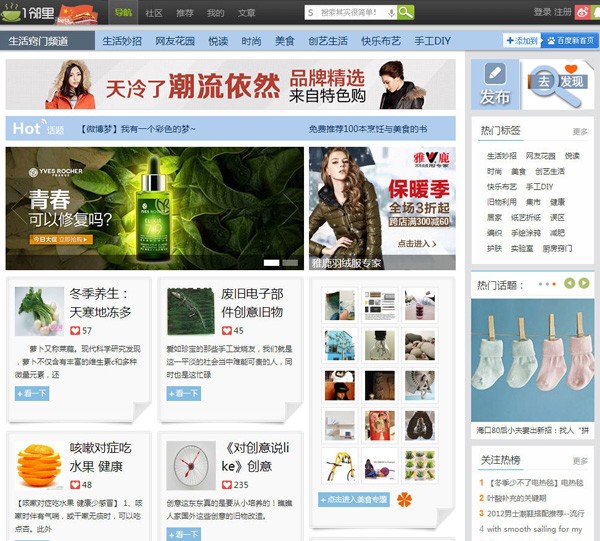This screenshot has width=600, height=541.
Task: Select the second carousel slide indicator
Action: pyautogui.click(x=290, y=263)
